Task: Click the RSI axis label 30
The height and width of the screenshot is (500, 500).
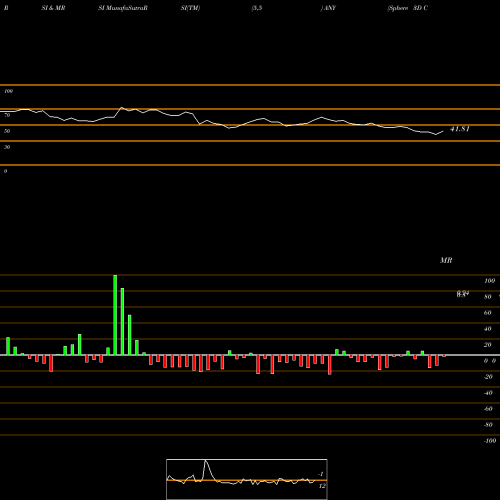Action: coord(7,147)
